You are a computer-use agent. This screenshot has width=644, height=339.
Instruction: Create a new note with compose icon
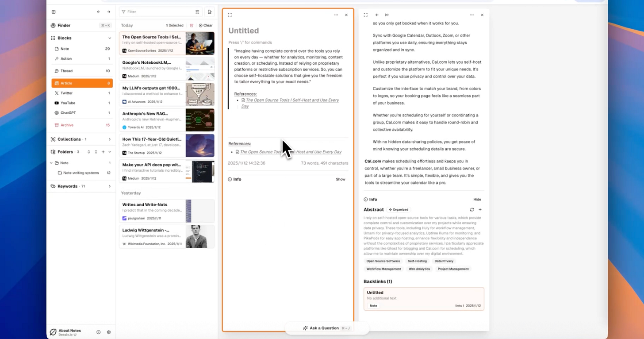click(210, 12)
